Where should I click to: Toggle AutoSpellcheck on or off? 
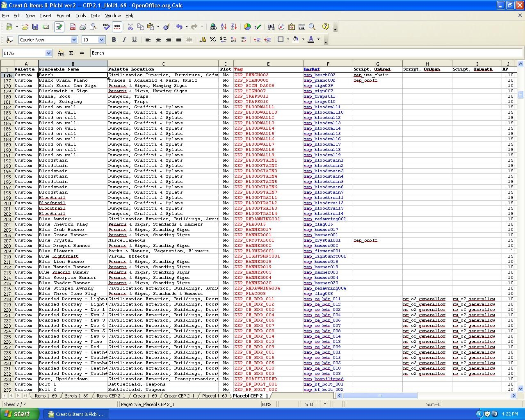117,27
